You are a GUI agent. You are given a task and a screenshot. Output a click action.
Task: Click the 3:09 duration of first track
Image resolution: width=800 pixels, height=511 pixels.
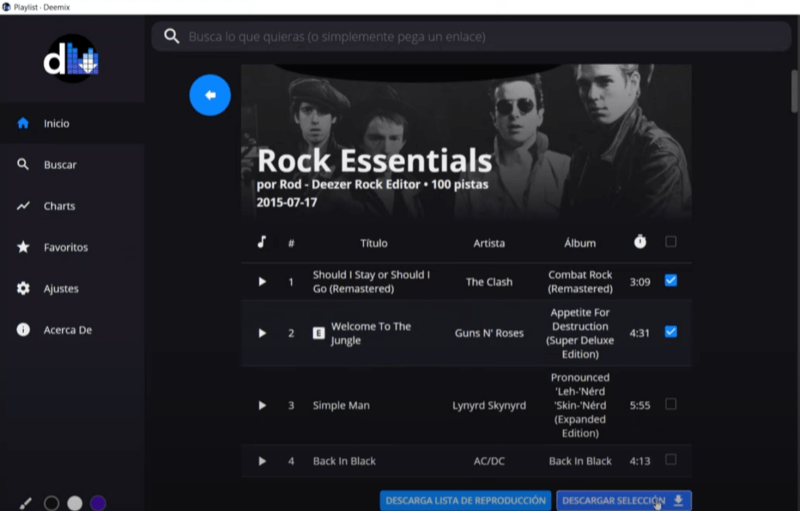[x=640, y=282]
